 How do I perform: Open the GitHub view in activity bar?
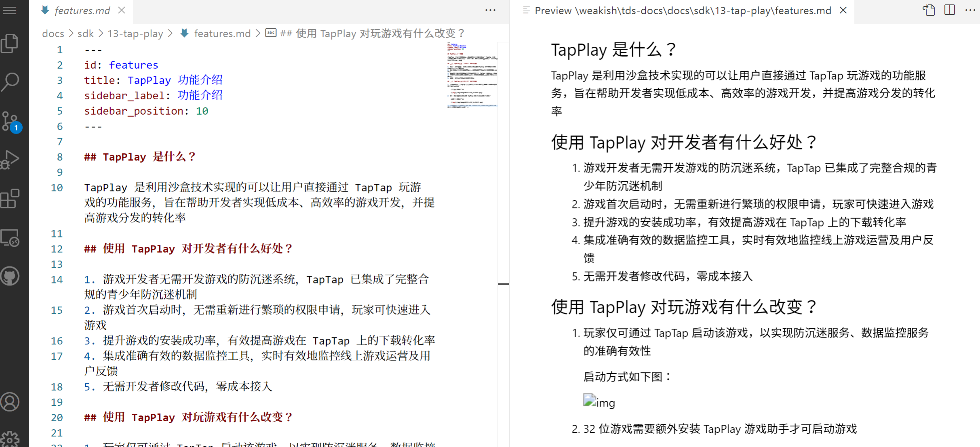10,276
